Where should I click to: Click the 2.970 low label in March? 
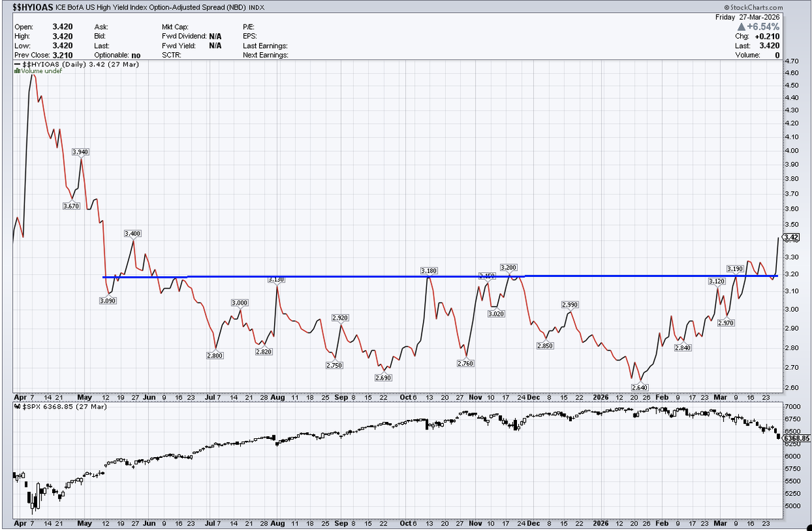(727, 323)
